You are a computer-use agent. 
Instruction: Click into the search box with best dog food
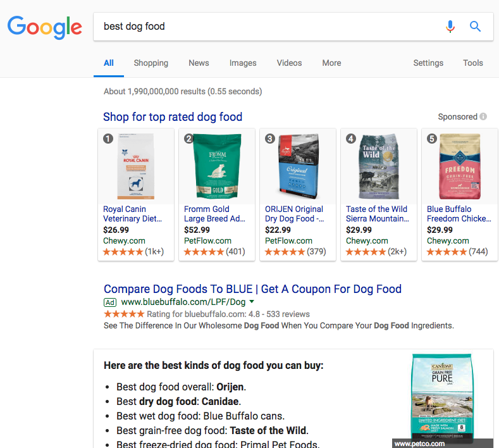coord(266,27)
